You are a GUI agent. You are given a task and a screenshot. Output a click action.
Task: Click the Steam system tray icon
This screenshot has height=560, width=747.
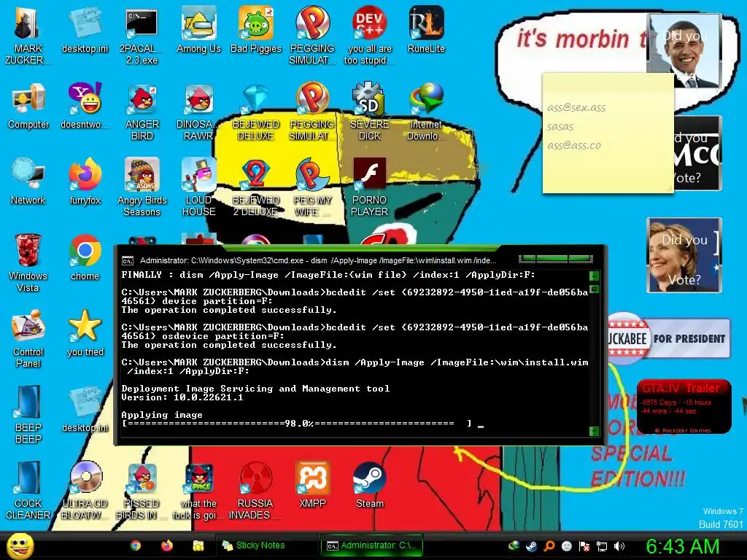pos(531,545)
